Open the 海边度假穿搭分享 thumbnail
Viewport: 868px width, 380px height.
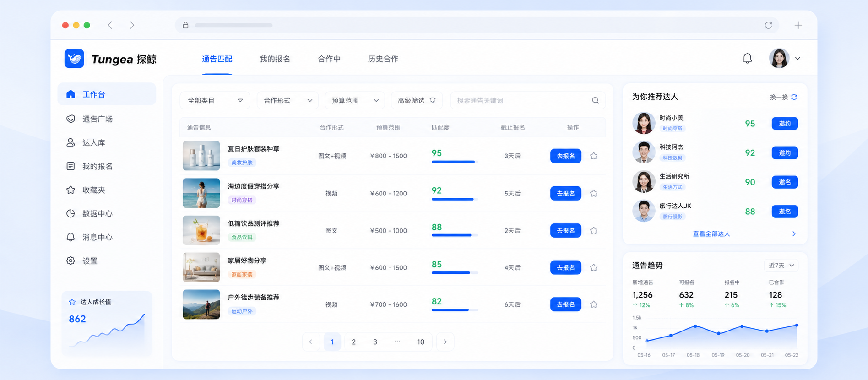click(201, 193)
